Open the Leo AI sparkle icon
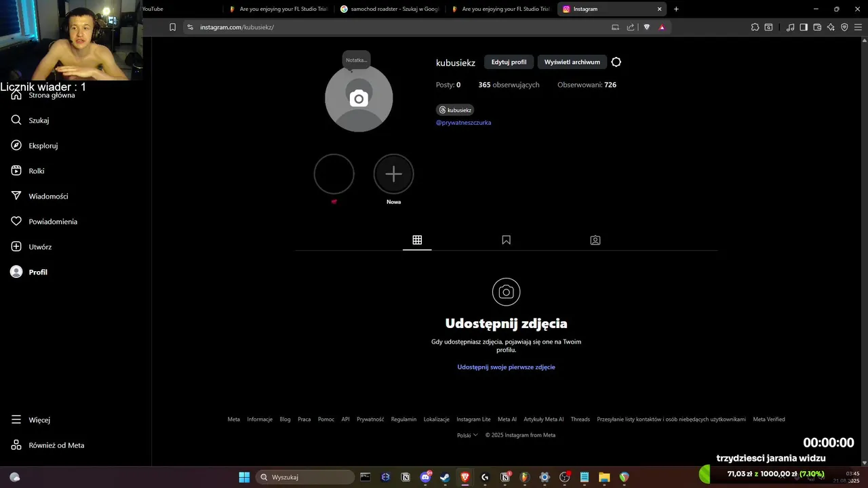Viewport: 868px width, 488px height. (x=831, y=27)
